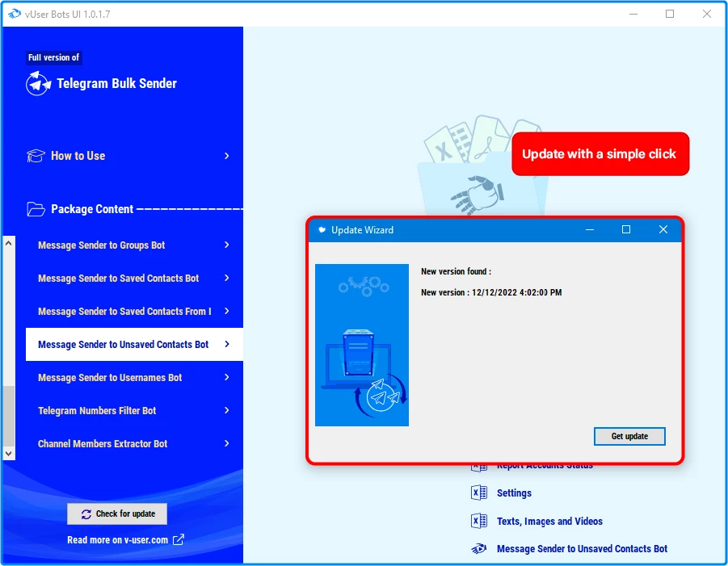This screenshot has width=728, height=566.
Task: Select Message Sender to Saved Contacts Bot
Action: 134,278
